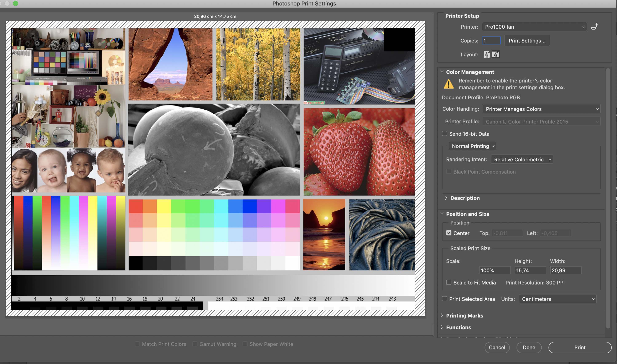The height and width of the screenshot is (364, 617).
Task: Open the Color Handling dropdown
Action: (x=541, y=109)
